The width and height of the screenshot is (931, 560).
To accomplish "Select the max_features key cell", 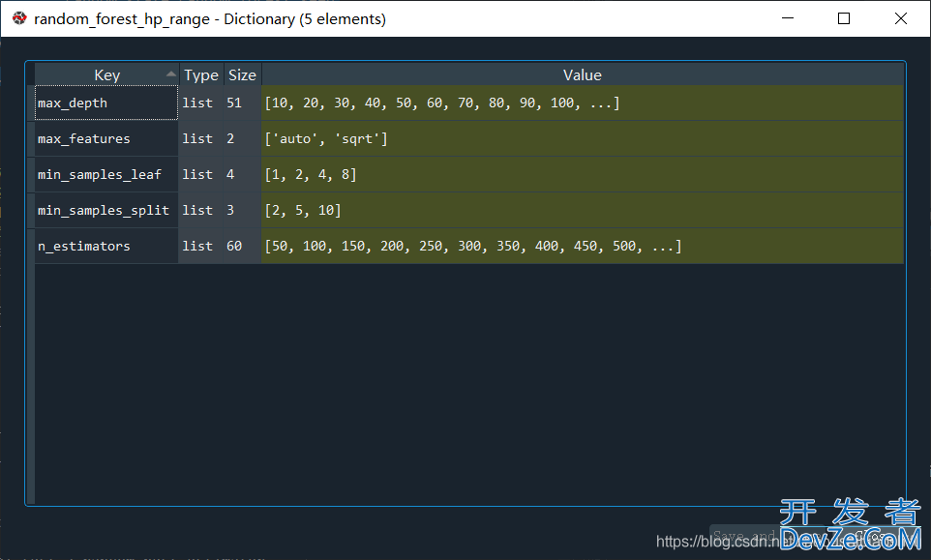I will tap(106, 138).
